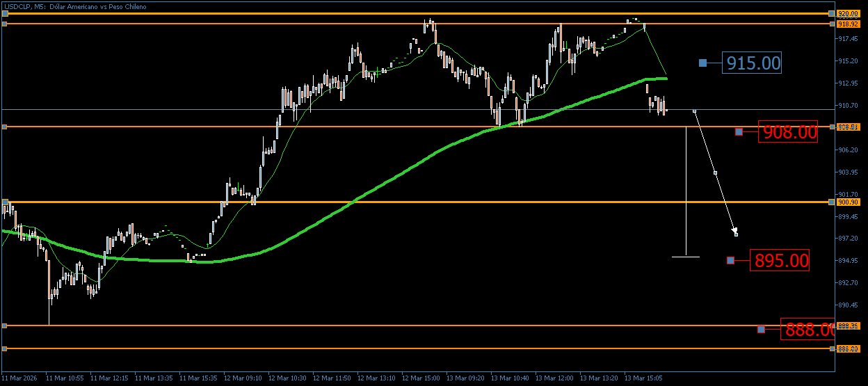Screen dimensions: 868x386
Task: Click the left handle of the 918.92 line
Action: click(4, 24)
